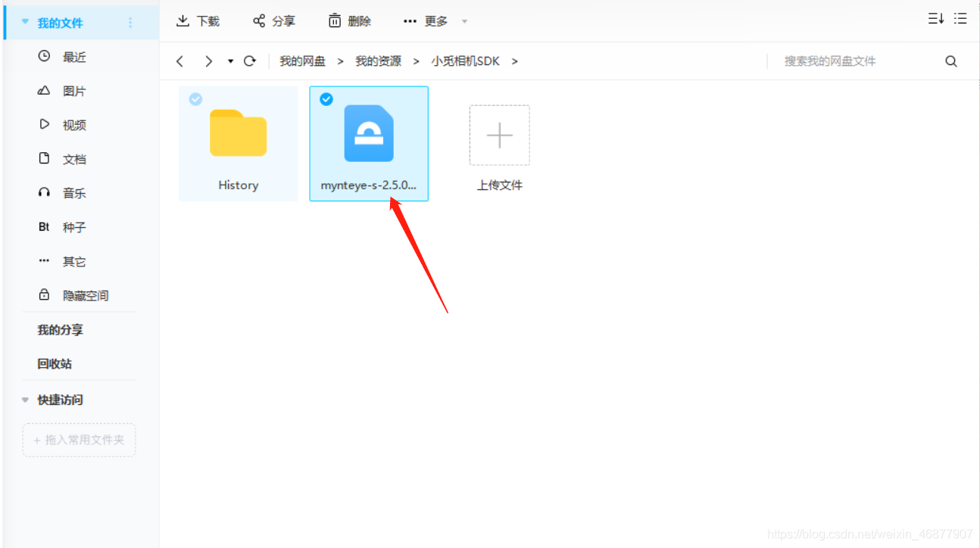Click the Delete (删除) toolbar button
Viewport: 980px width, 548px height.
pos(350,21)
